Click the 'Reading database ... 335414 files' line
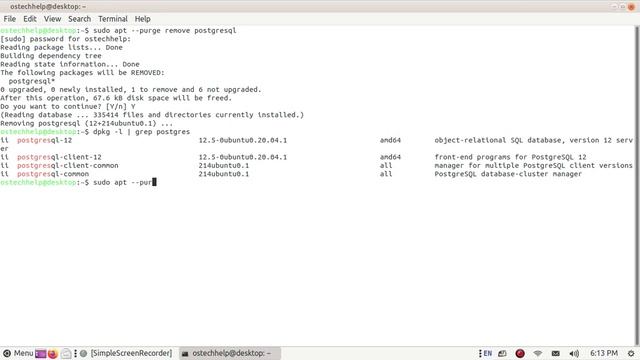This screenshot has height=360, width=640. tap(152, 115)
